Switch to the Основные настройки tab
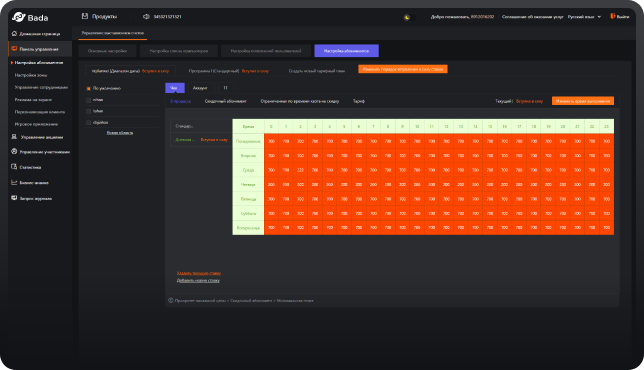The image size is (644, 370). [108, 51]
